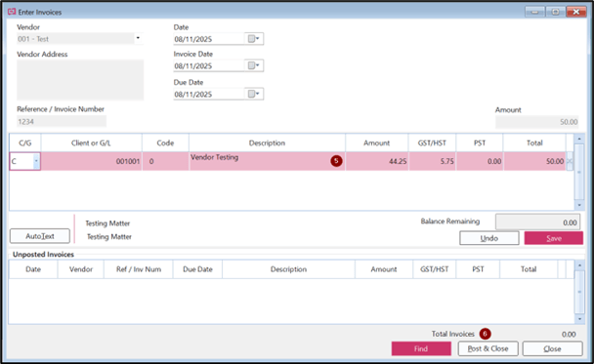Viewport: 594px width, 364px height.
Task: Click the Vendor Address box
Action: 80,79
